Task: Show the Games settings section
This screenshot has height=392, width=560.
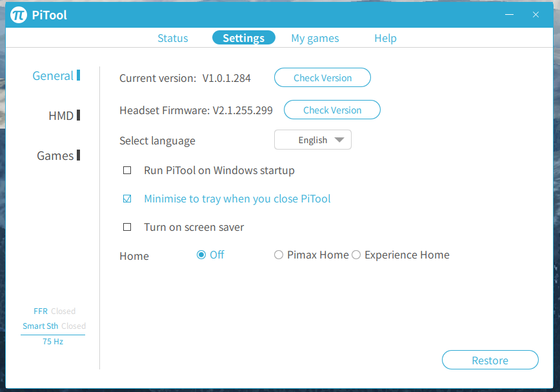Action: click(x=59, y=155)
